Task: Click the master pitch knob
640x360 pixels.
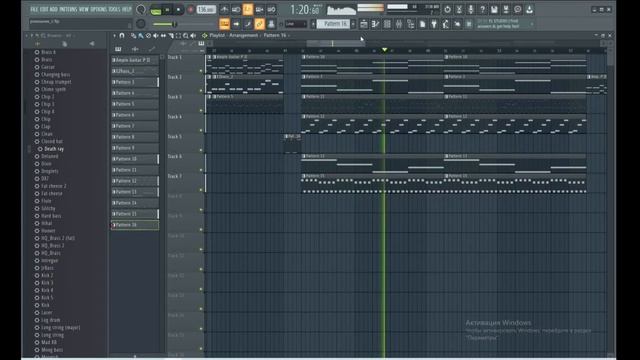Action: click(x=141, y=24)
